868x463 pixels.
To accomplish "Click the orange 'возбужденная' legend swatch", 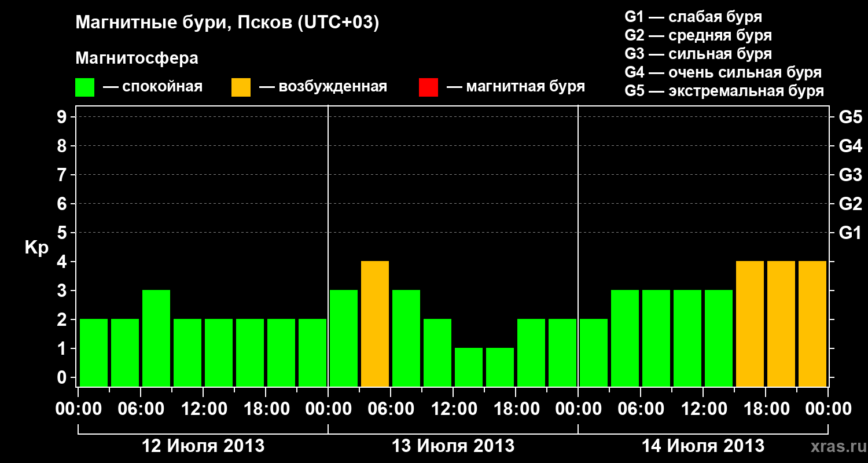I will pos(241,87).
